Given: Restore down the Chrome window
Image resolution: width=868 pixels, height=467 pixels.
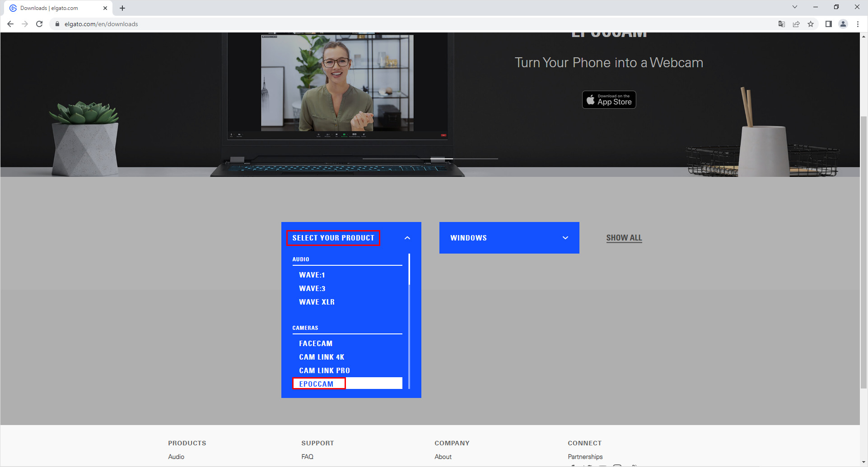Looking at the screenshot, I should (x=836, y=7).
